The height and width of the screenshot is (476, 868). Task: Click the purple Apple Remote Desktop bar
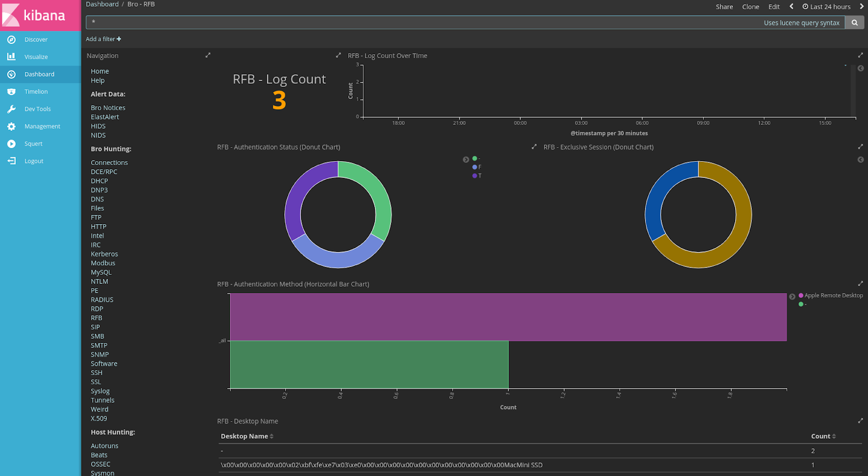point(508,317)
